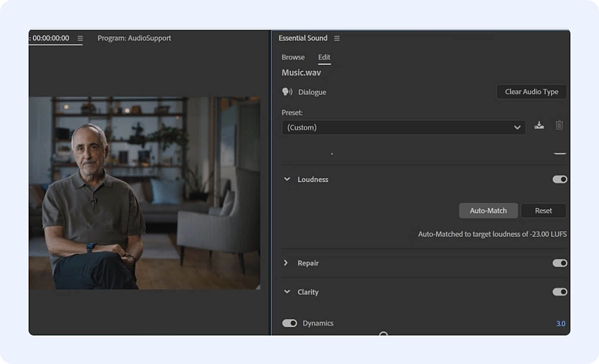599x364 pixels.
Task: Open the source panel hamburger menu beside timecode
Action: tap(80, 39)
